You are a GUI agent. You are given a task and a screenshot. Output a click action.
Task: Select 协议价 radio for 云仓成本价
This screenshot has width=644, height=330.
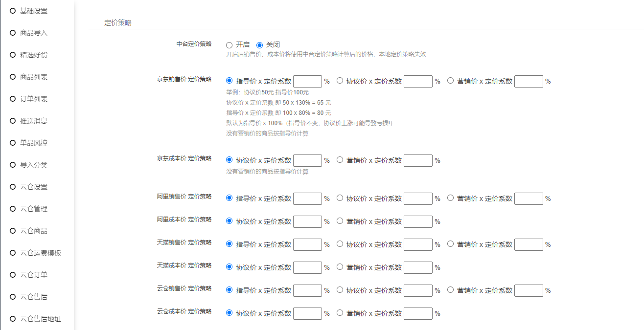click(x=229, y=313)
